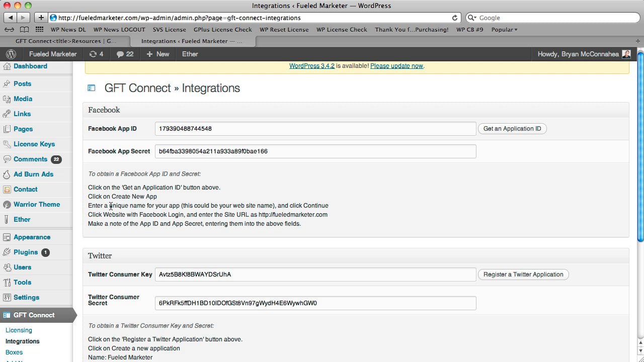Open the WP License Check bookmark

pos(342,30)
